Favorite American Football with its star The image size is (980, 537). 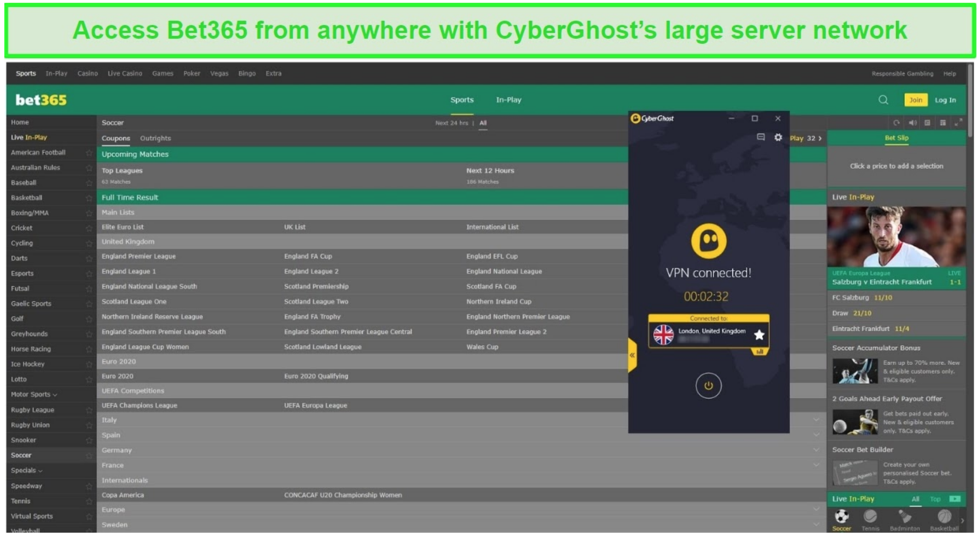(x=89, y=153)
